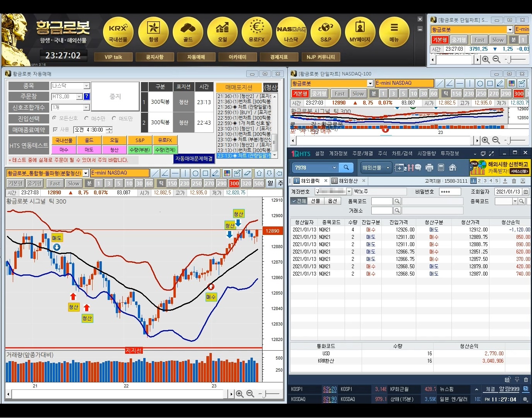Click the 1QHTS home icon
The width and height of the screenshot is (532, 418).
(x=452, y=168)
